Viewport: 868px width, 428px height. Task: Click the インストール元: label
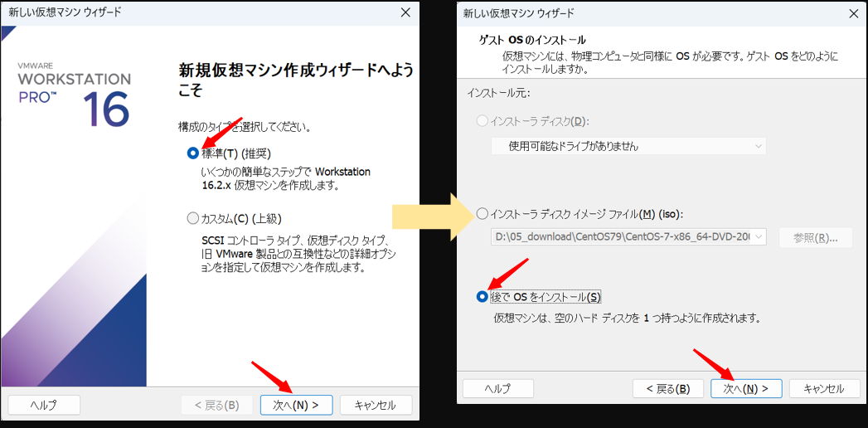pyautogui.click(x=498, y=93)
